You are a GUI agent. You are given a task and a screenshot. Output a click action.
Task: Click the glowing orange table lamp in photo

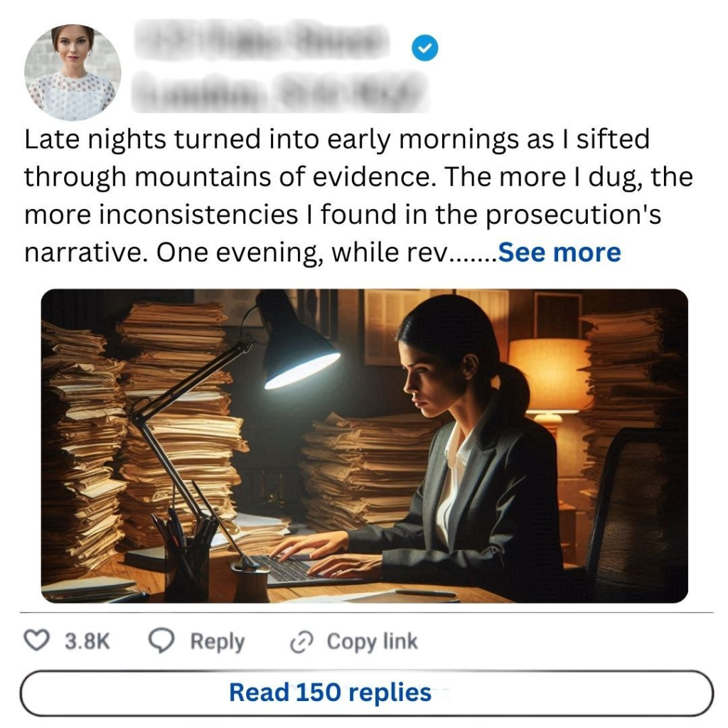[547, 377]
